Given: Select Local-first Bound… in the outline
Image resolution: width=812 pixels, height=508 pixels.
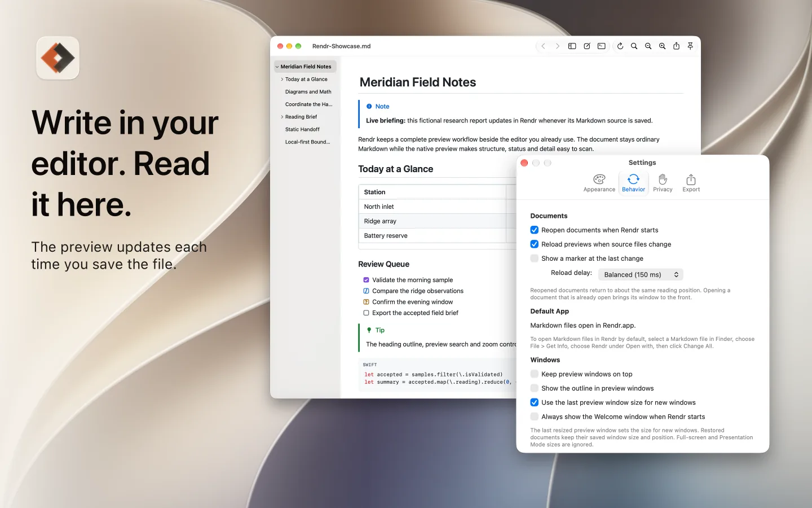Looking at the screenshot, I should (x=307, y=142).
